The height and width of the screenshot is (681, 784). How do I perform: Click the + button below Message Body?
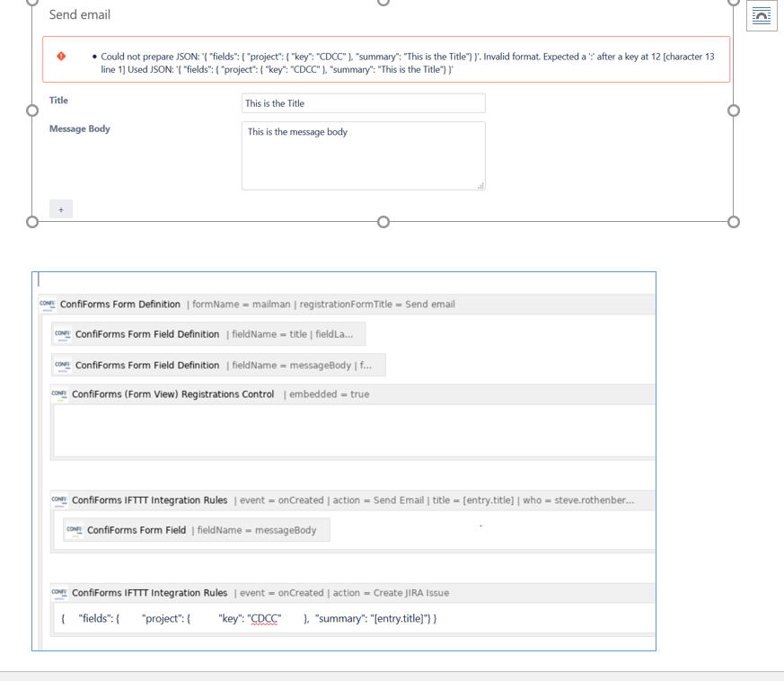pos(60,208)
